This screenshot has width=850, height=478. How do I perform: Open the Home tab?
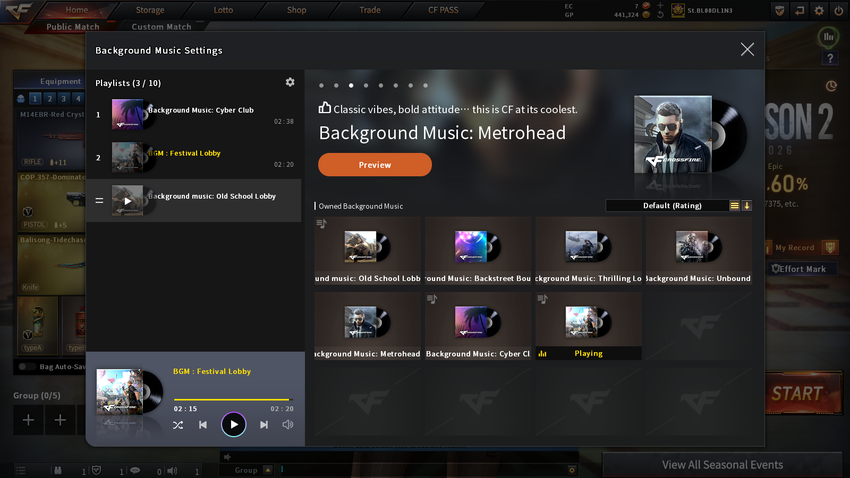76,10
